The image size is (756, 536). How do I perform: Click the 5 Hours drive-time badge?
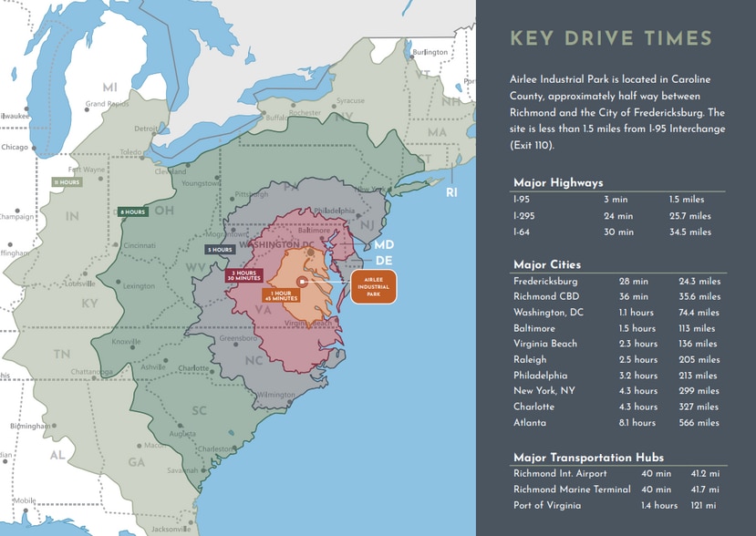coord(220,249)
